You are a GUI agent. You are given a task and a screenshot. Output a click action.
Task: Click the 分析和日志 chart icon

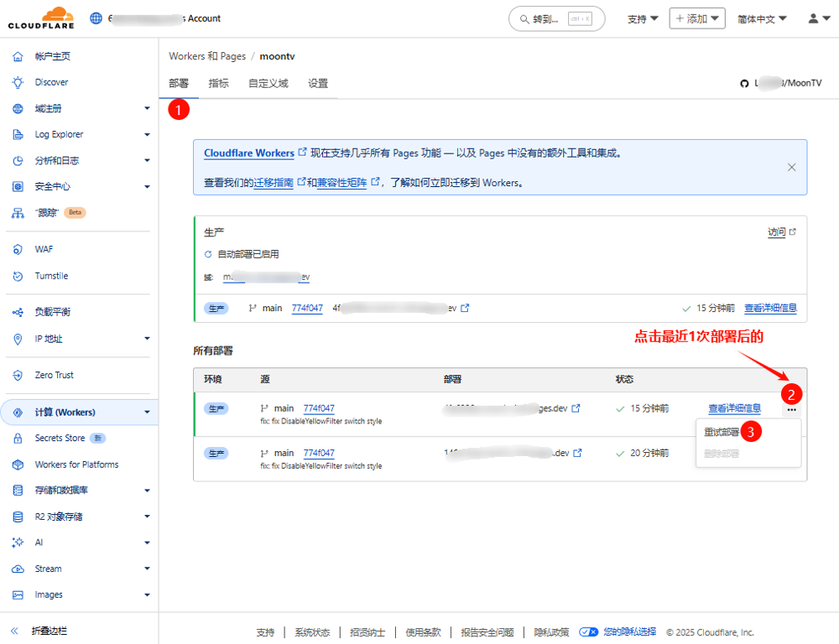(18, 160)
